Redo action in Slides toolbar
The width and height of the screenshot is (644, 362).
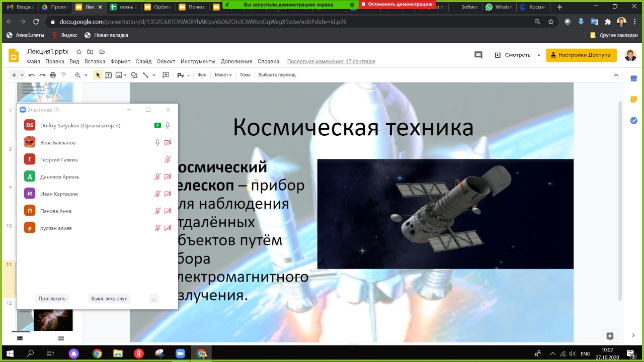pos(42,75)
